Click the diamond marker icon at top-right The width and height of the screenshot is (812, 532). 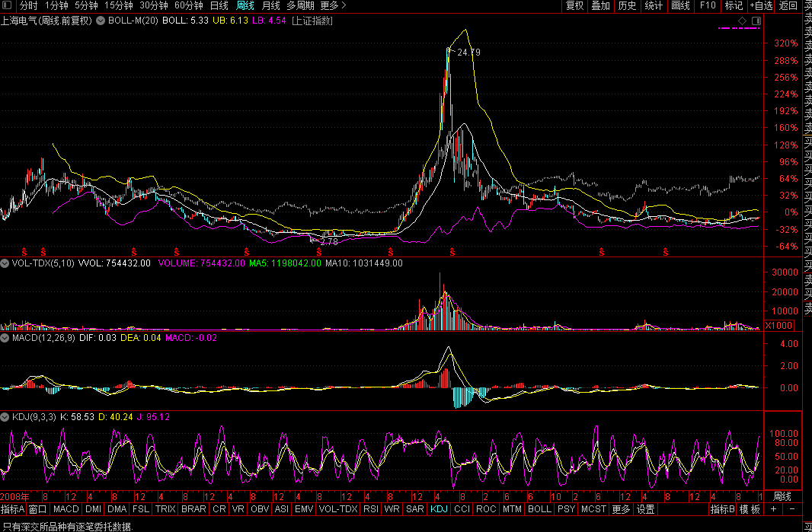[x=742, y=21]
